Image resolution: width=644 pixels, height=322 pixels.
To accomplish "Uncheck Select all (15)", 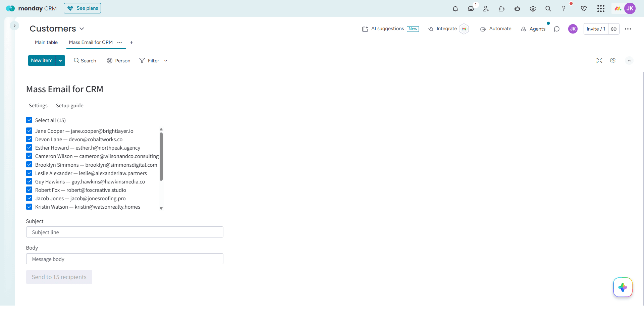I will (29, 120).
